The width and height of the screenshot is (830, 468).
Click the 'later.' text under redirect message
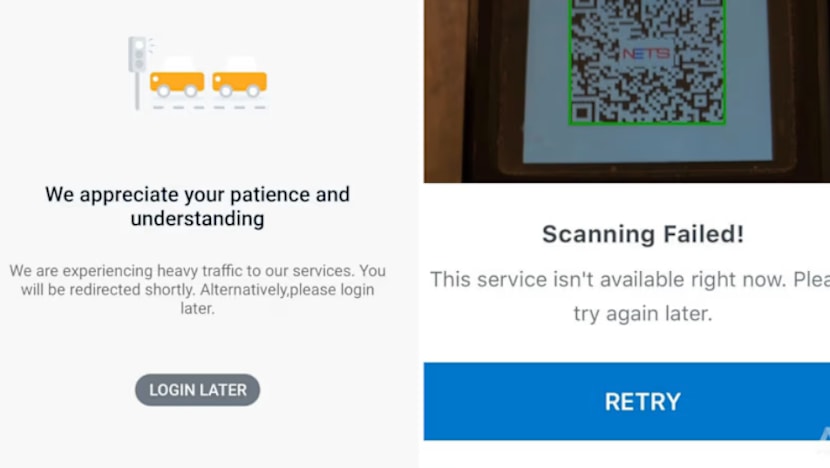click(x=197, y=309)
